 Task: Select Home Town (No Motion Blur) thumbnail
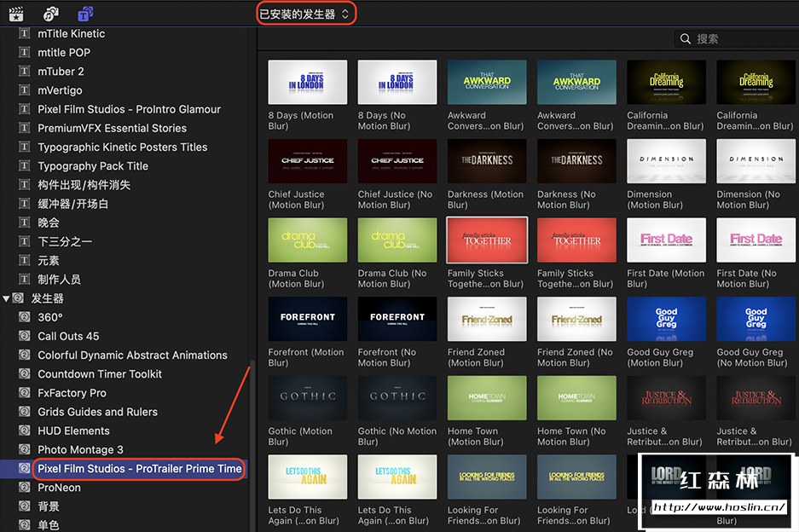[x=576, y=398]
